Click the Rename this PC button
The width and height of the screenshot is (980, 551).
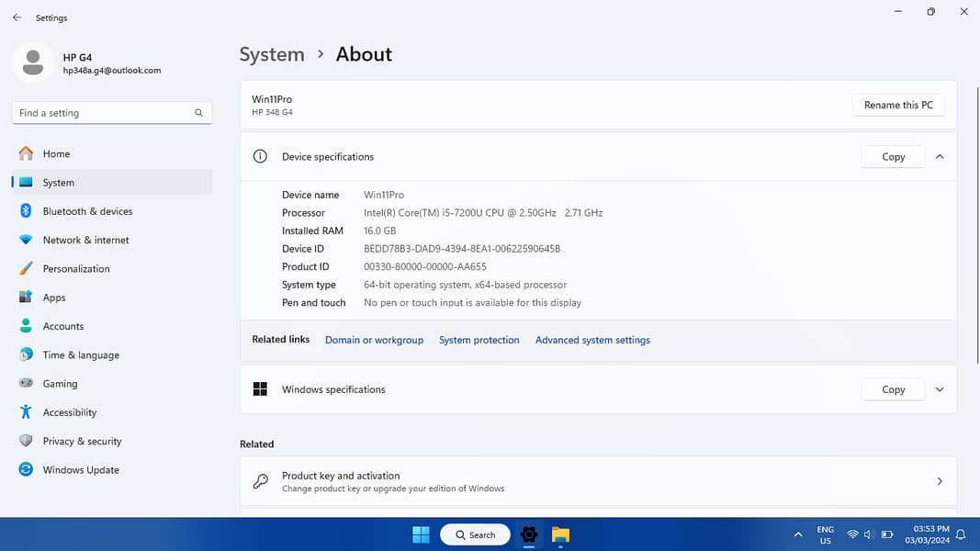897,105
